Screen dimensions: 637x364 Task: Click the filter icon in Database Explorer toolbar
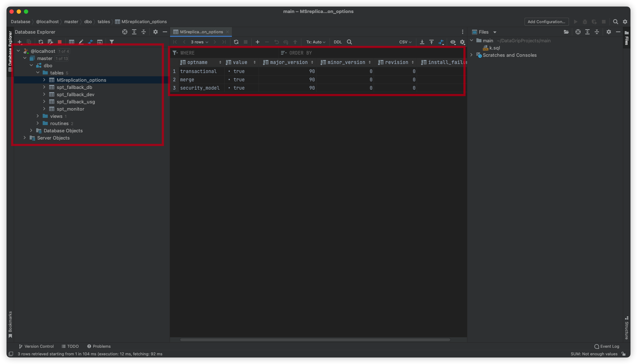point(112,42)
